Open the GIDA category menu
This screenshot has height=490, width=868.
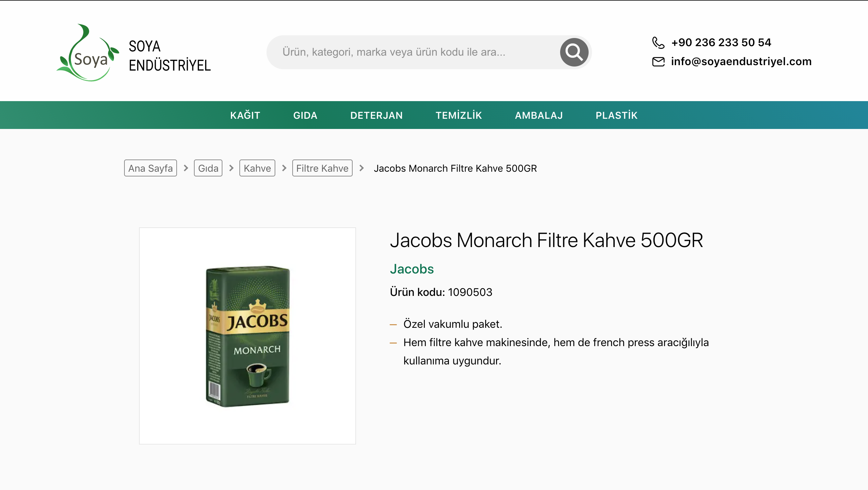(x=305, y=115)
